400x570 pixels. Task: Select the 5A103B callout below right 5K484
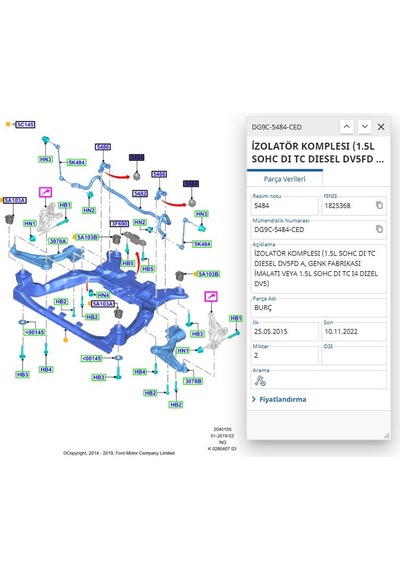pos(208,274)
